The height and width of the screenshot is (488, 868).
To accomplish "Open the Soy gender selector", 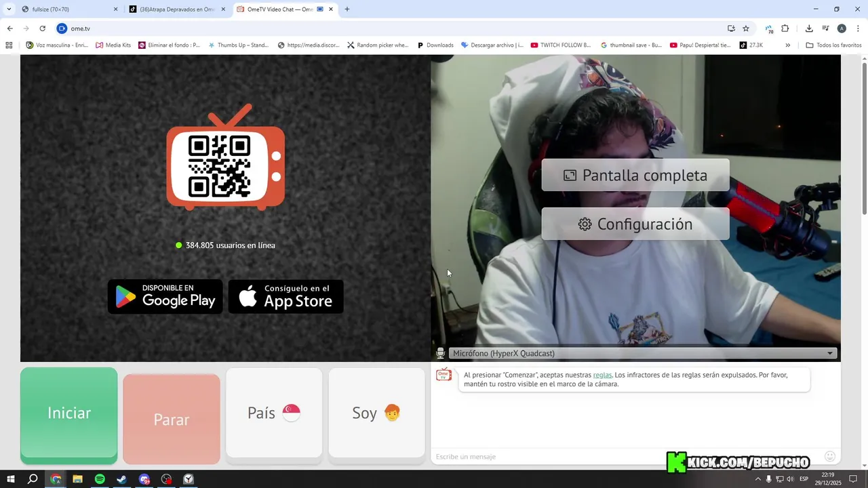I will coord(376,413).
